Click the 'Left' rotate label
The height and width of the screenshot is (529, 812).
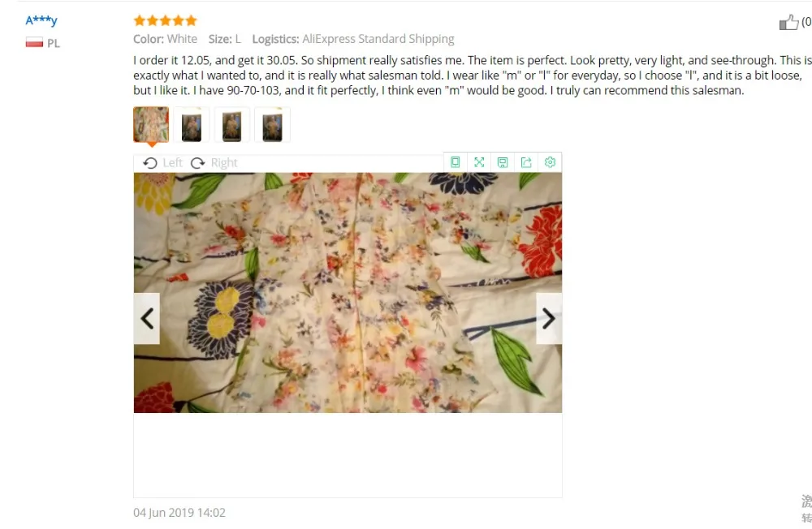coord(172,163)
